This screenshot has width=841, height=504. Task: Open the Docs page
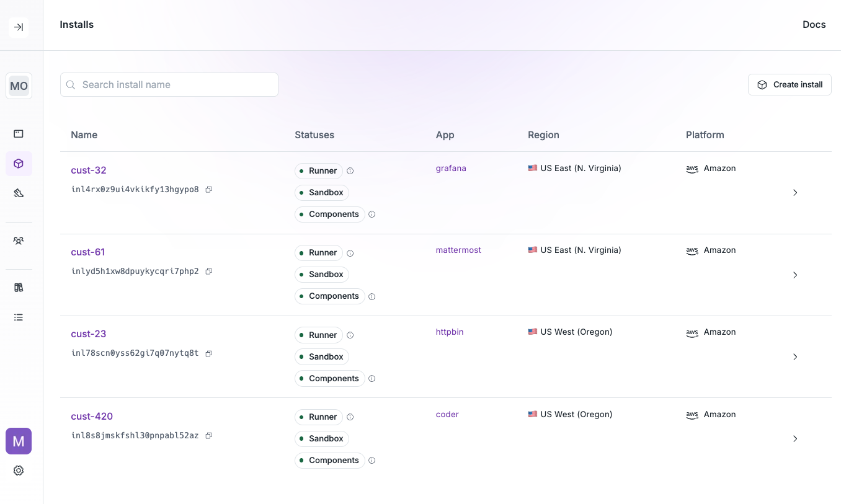tap(814, 25)
